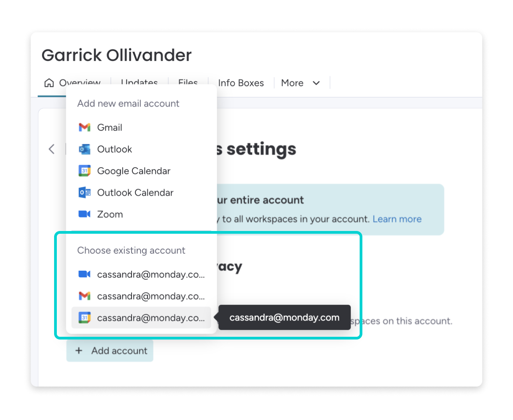513x420 pixels.
Task: Click the Garrick Ollivander item title
Action: pyautogui.click(x=117, y=55)
